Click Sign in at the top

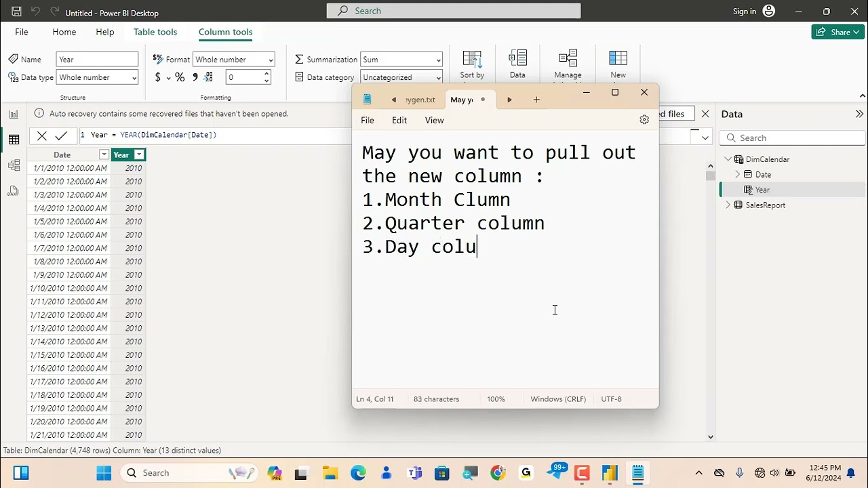[745, 12]
